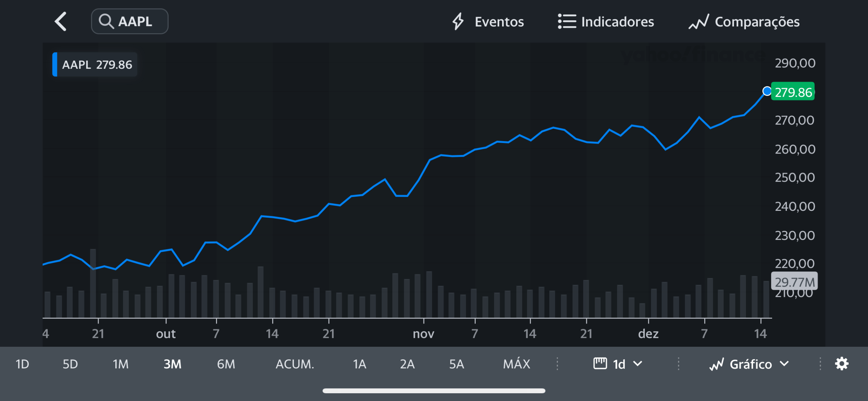Viewport: 868px width, 401px height.
Task: Tap the 'out' month label on date axis
Action: pyautogui.click(x=166, y=334)
